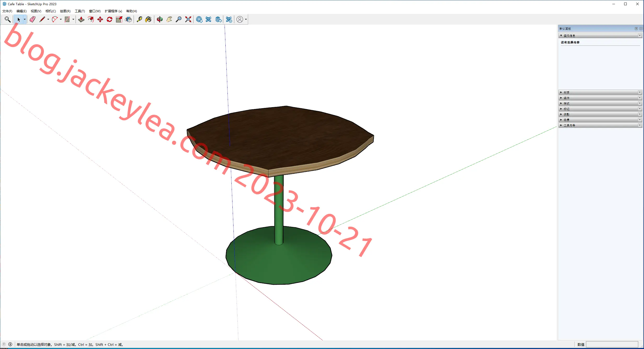Click the user account profile icon
The width and height of the screenshot is (644, 349).
click(240, 19)
